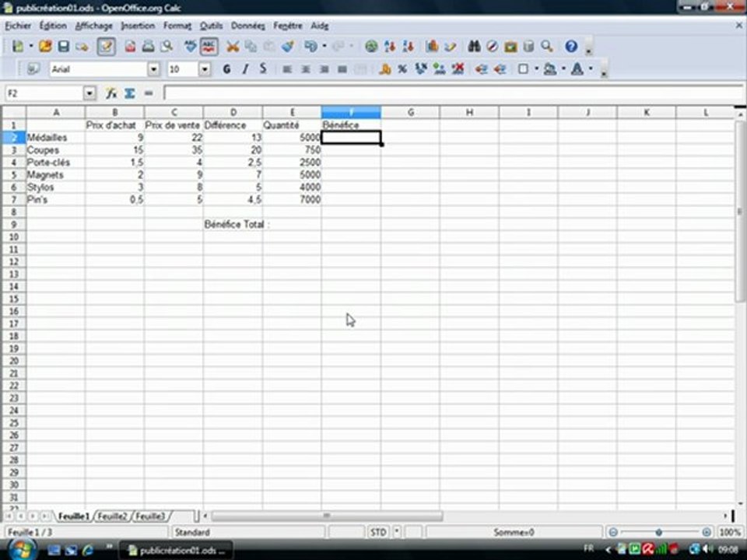Click the formula input line
747x560 pixels.
(x=453, y=93)
